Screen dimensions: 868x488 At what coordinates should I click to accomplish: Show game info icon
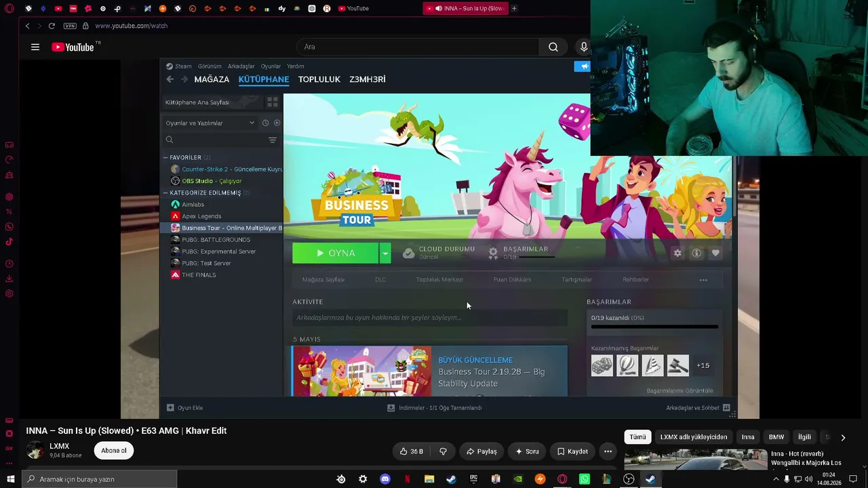[x=696, y=253]
